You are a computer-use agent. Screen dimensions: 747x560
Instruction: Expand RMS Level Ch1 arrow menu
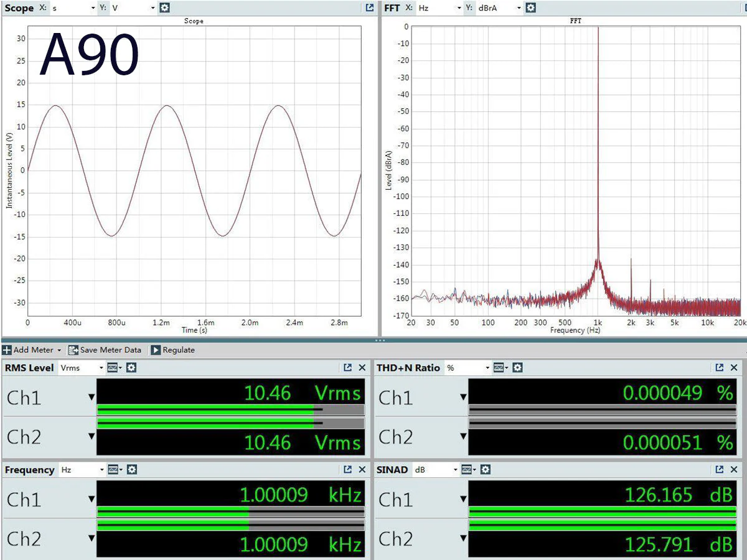pos(92,397)
